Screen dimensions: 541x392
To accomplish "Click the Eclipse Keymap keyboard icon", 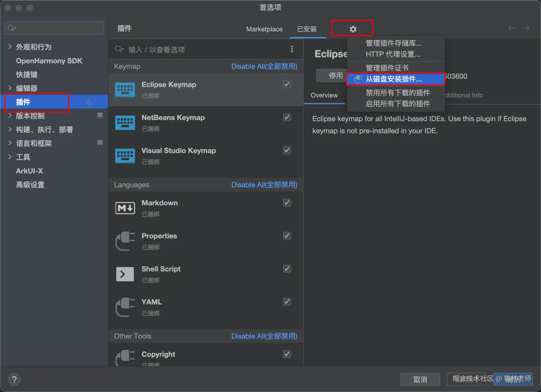I will [x=125, y=90].
